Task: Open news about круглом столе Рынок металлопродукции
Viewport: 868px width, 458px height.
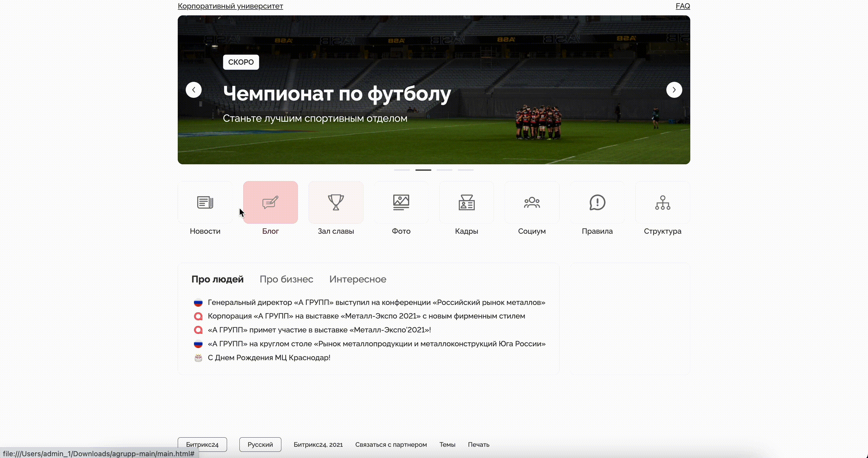Action: tap(376, 344)
